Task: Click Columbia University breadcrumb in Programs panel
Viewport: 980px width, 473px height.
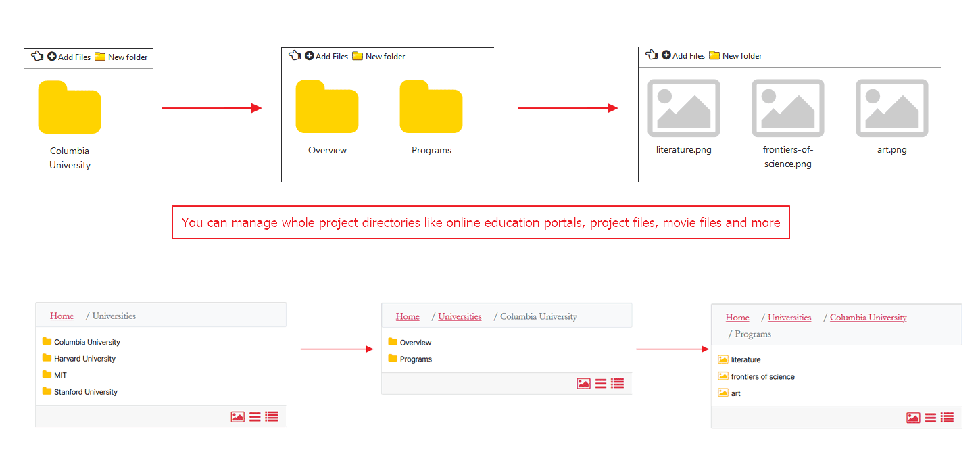Action: [x=868, y=318]
